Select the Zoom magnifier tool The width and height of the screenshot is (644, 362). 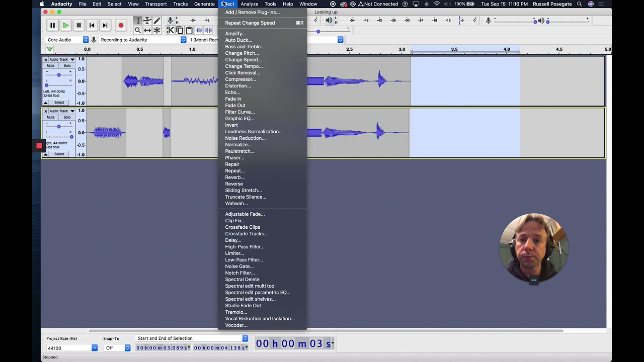[x=138, y=30]
